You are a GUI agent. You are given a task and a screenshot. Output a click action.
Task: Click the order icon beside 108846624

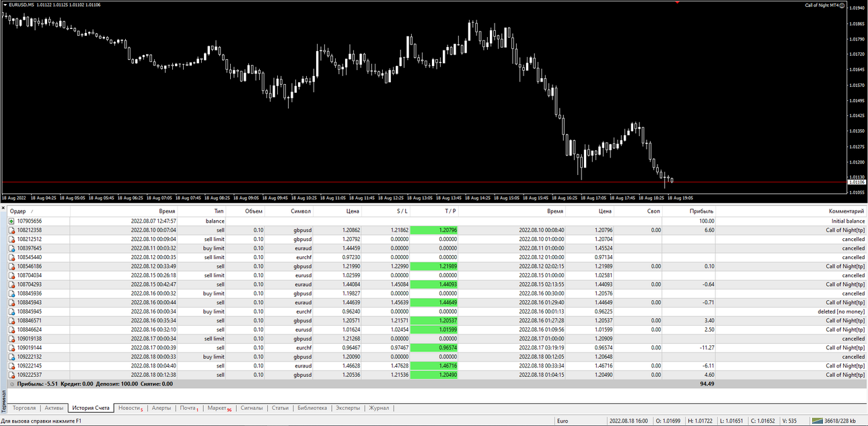[x=11, y=330]
